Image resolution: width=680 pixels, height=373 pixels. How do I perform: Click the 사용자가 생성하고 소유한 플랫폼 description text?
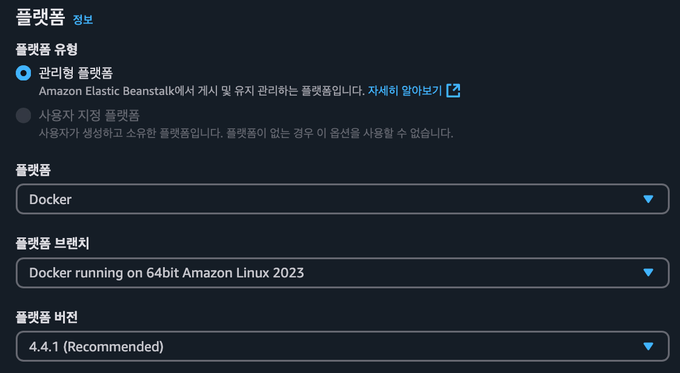[x=246, y=133]
